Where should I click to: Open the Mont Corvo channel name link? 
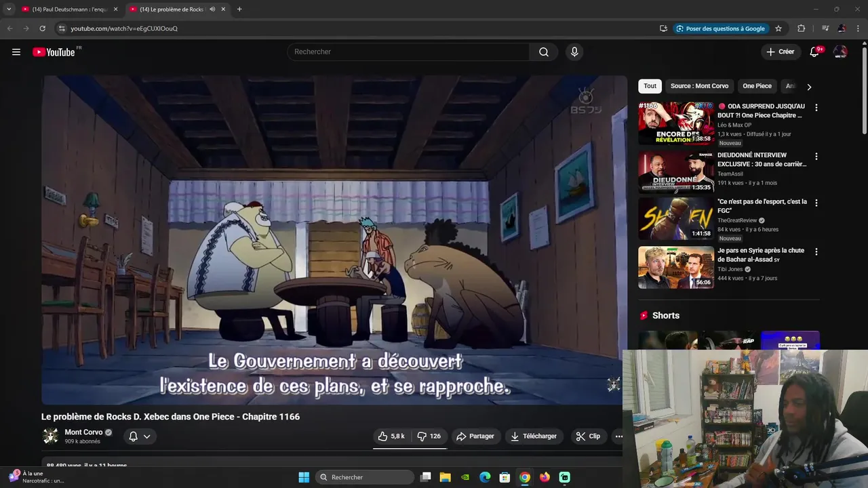coord(83,432)
